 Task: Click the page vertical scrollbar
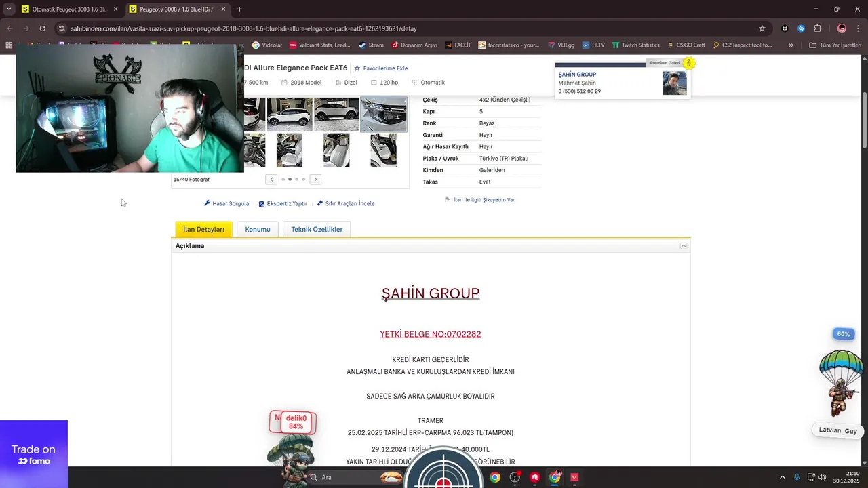coord(864,121)
